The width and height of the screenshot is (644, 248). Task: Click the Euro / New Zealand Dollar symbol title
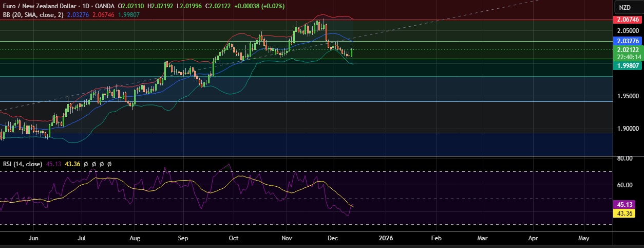click(x=42, y=6)
